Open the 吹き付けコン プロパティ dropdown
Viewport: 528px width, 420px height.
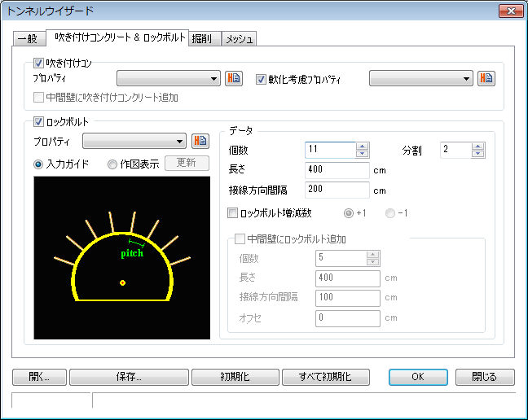[x=169, y=78]
